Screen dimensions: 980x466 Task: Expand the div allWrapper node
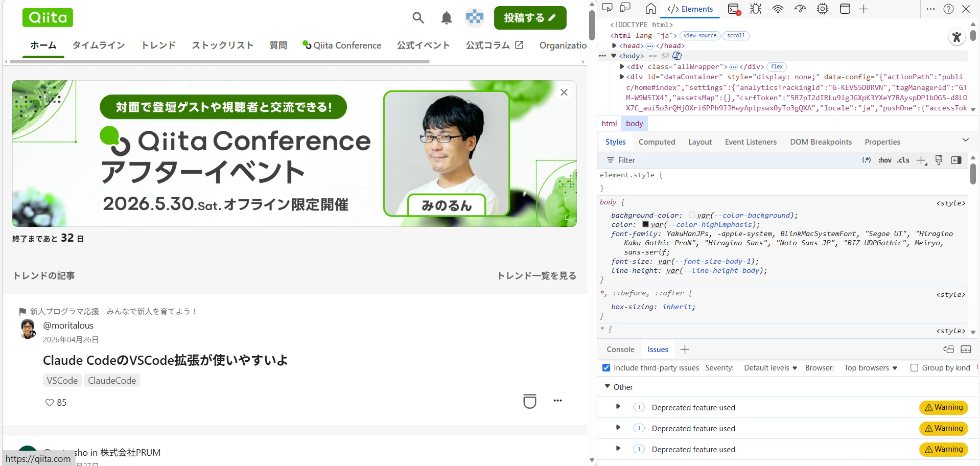point(622,66)
